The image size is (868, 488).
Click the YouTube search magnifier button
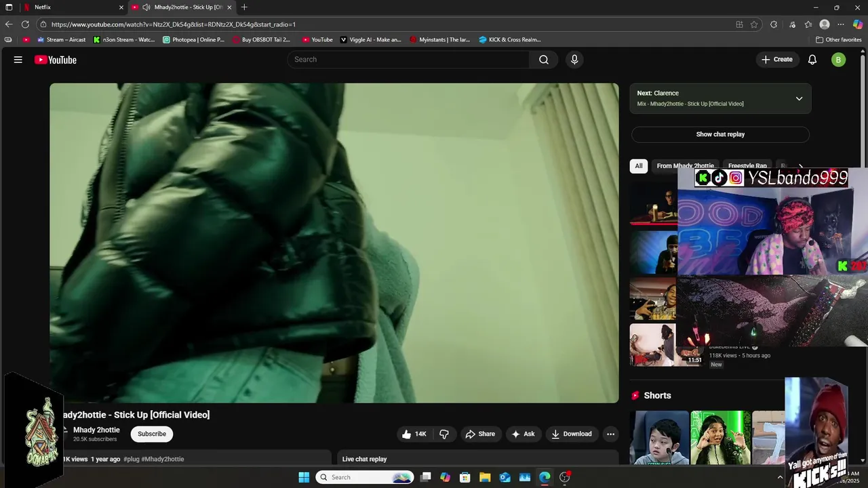(x=544, y=60)
